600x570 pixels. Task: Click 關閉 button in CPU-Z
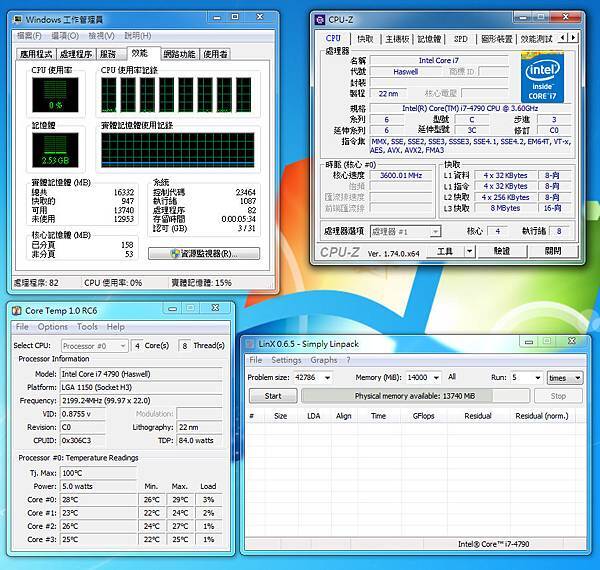pyautogui.click(x=553, y=251)
